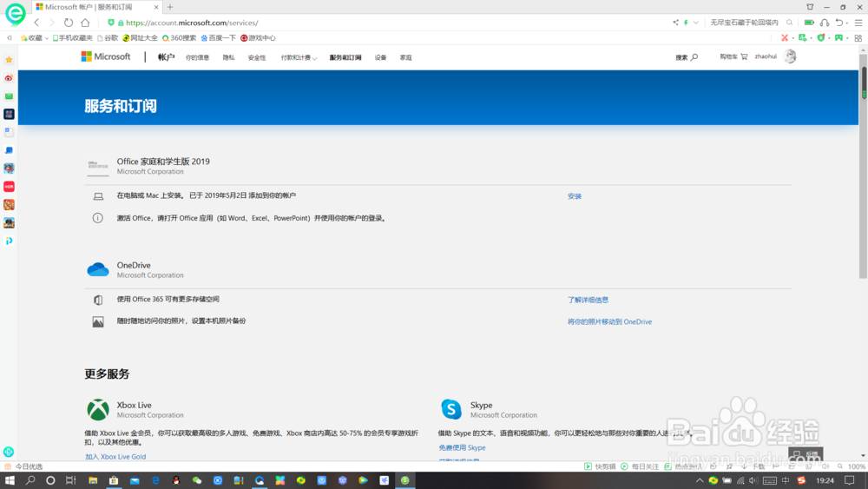
Task: Show hidden system tray icons
Action: (699, 480)
